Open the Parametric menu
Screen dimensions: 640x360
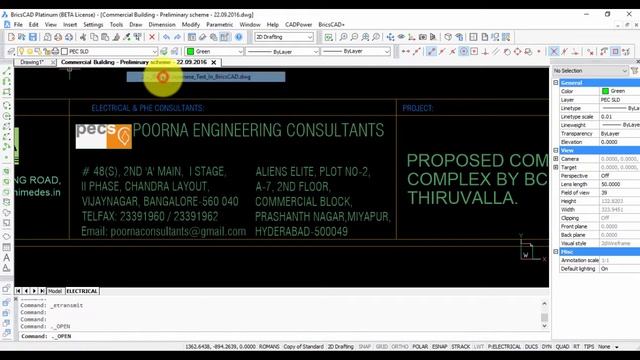(x=220, y=24)
